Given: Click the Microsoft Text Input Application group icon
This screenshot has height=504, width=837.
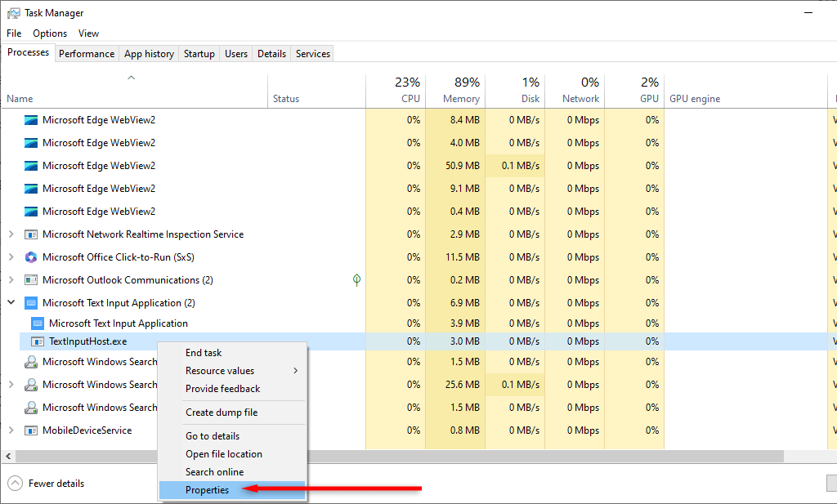Looking at the screenshot, I should coord(31,303).
